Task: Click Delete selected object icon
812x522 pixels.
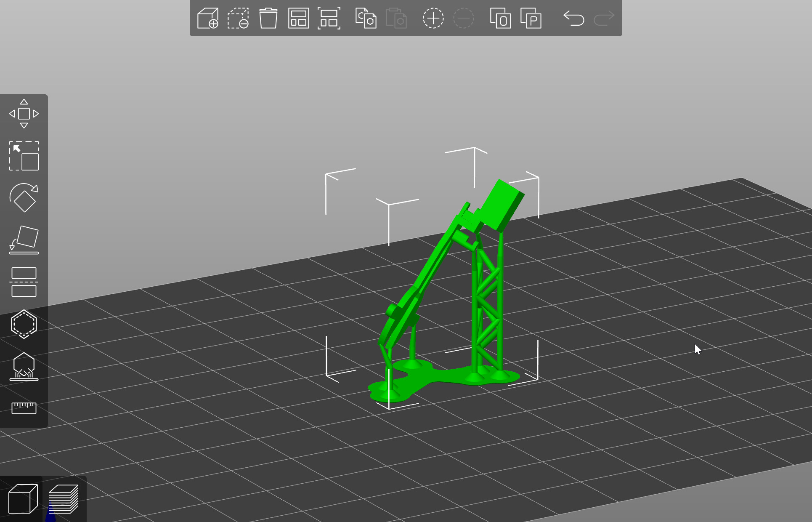Action: tap(238, 19)
